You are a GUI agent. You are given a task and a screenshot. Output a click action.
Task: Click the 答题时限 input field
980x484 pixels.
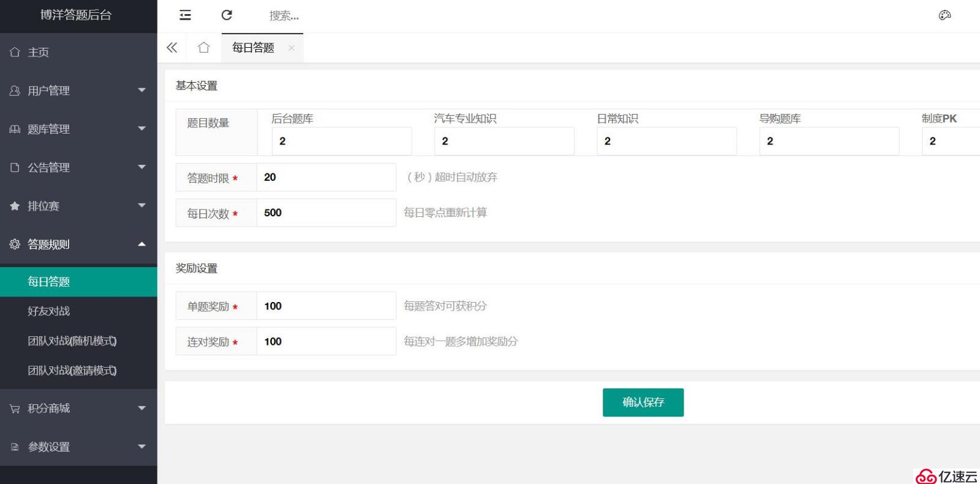(326, 177)
